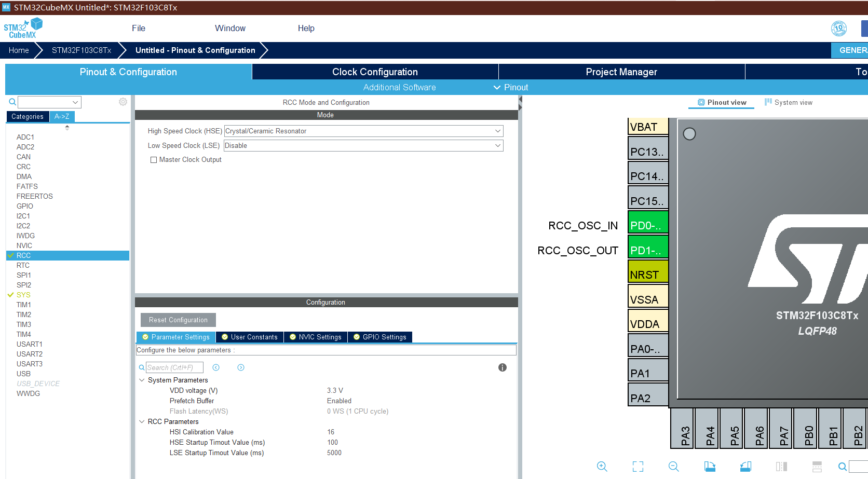Zoom out of the chip pinout
Image resolution: width=868 pixels, height=479 pixels.
coord(674,467)
